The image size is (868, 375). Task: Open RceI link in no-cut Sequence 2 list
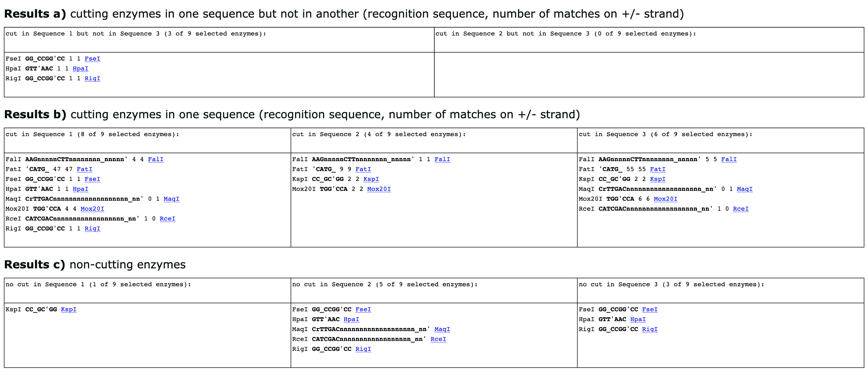click(438, 339)
